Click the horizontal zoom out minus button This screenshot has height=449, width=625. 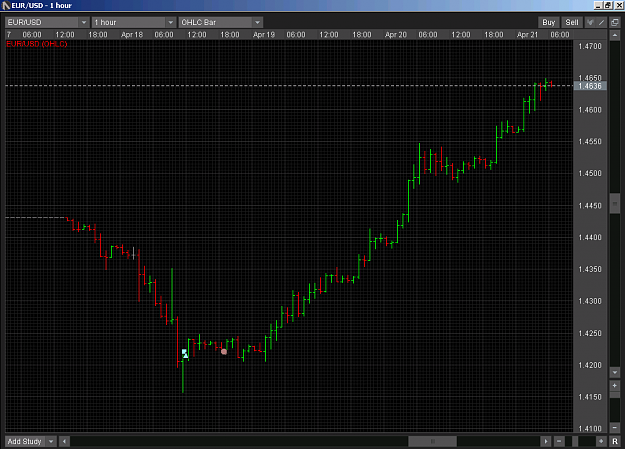559,441
